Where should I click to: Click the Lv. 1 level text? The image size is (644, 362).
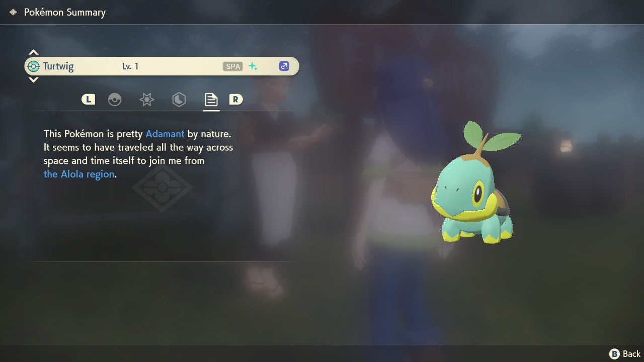(x=130, y=66)
